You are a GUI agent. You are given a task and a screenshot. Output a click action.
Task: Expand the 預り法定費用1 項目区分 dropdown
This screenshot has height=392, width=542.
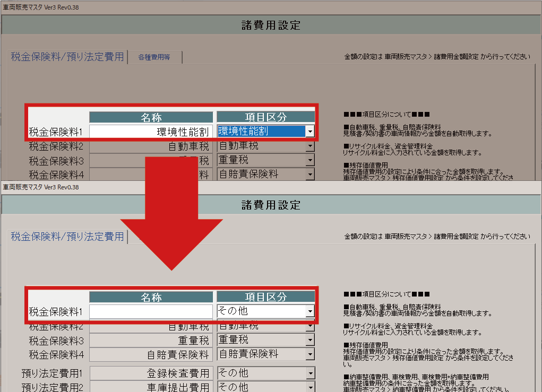coord(310,373)
